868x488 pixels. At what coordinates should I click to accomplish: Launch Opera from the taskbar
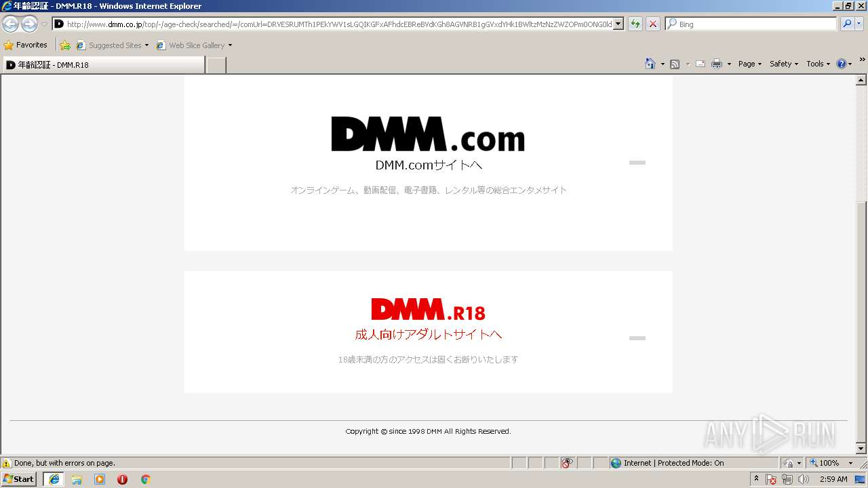(x=122, y=479)
